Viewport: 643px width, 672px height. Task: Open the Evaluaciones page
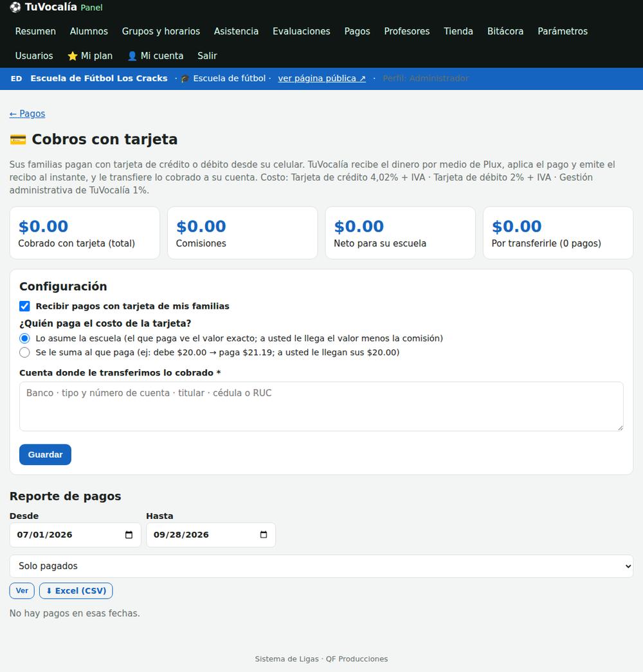[302, 32]
